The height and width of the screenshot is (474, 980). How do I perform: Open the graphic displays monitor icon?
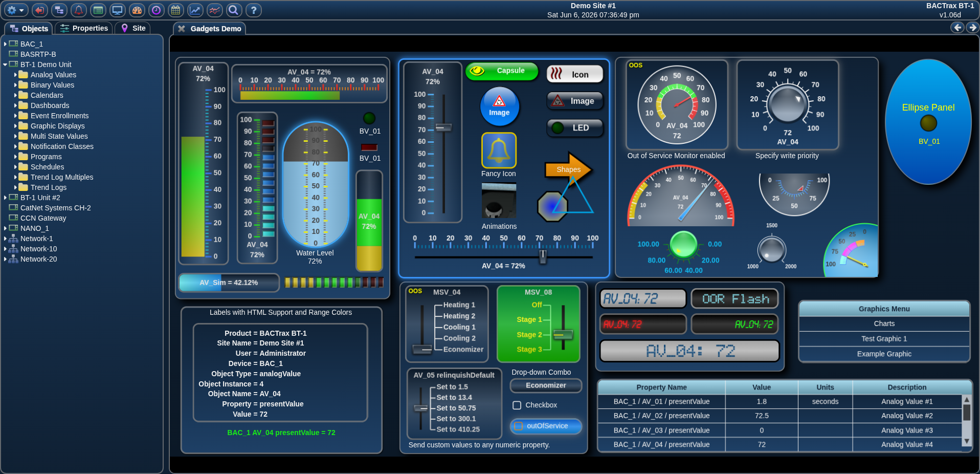coord(117,10)
